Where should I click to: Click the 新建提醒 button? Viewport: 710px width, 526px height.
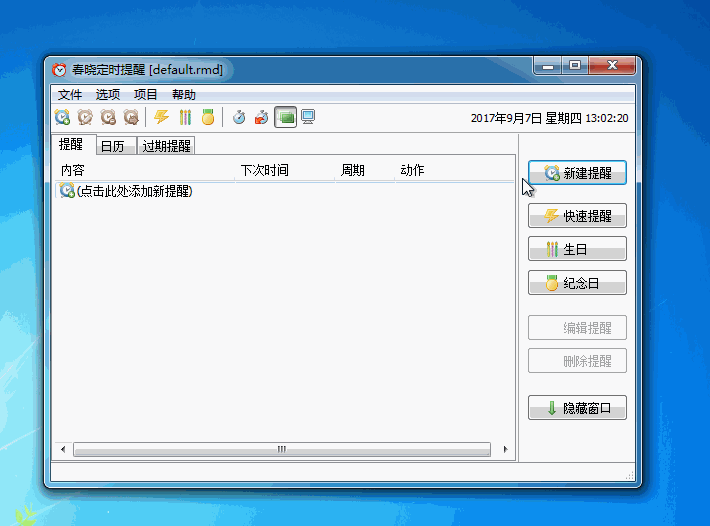577,172
